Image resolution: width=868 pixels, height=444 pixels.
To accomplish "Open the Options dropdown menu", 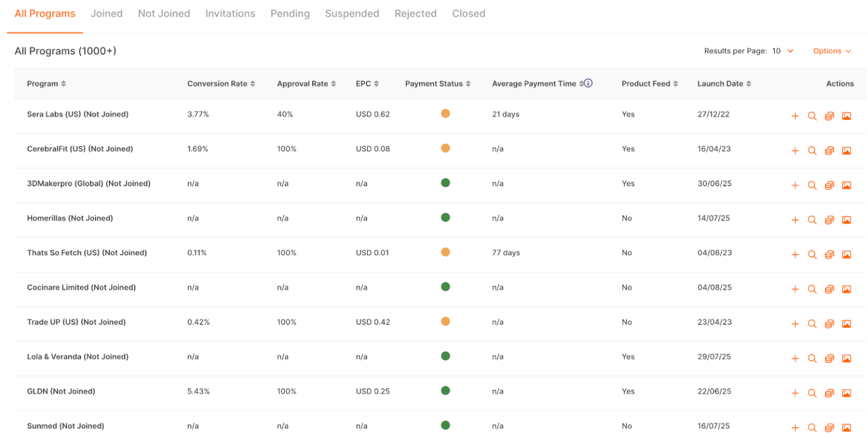I will pos(832,51).
